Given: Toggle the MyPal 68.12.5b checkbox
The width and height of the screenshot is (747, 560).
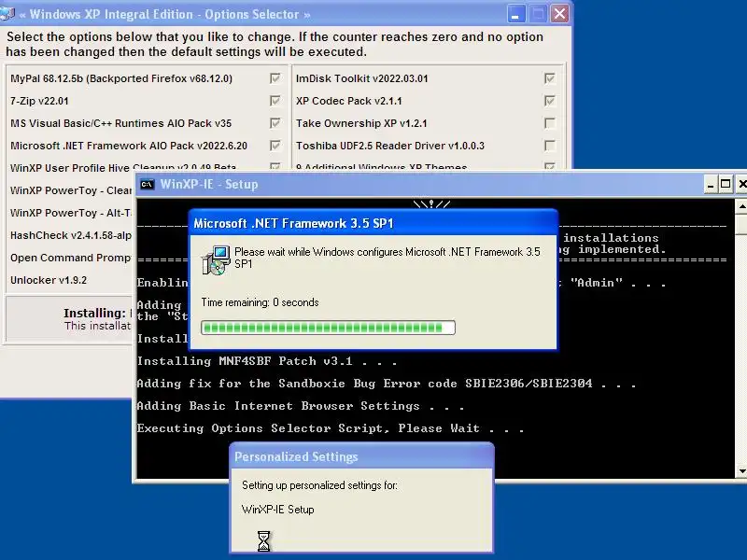Looking at the screenshot, I should point(275,78).
